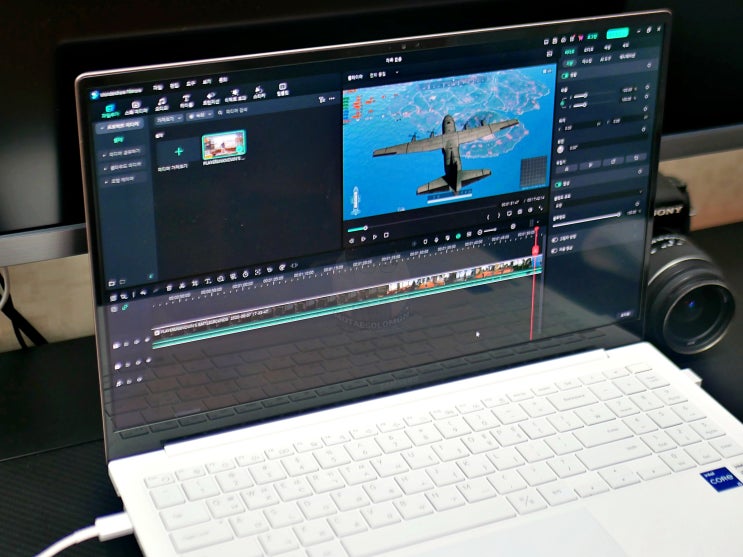Image resolution: width=743 pixels, height=557 pixels.
Task: Click the rotation dial in Transform
Action: point(561,149)
